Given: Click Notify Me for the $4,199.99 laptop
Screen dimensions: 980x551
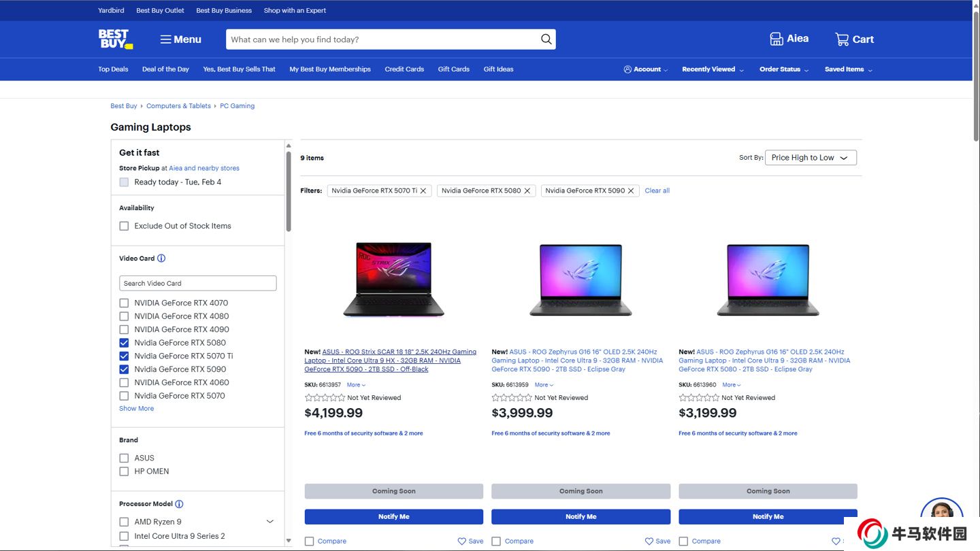Looking at the screenshot, I should click(393, 517).
